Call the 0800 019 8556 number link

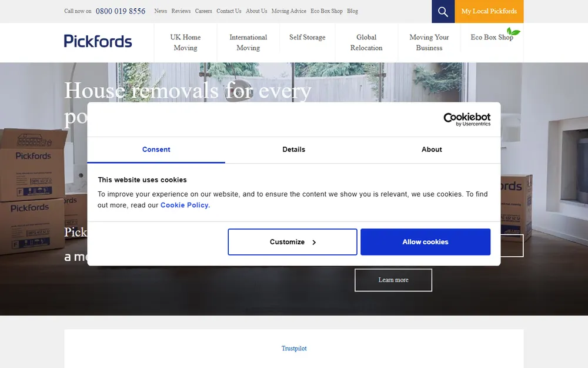point(121,11)
